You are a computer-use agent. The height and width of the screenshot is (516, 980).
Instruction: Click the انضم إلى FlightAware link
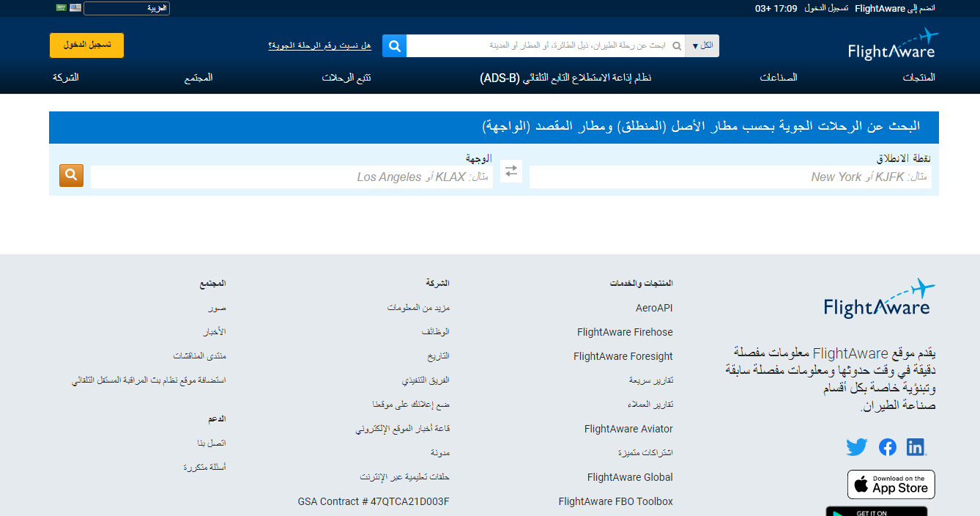coord(894,8)
